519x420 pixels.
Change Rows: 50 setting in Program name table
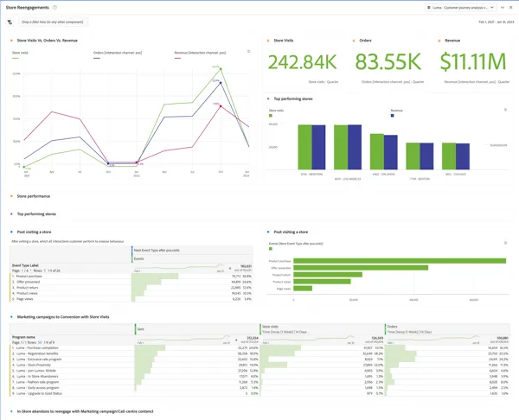coord(40,342)
